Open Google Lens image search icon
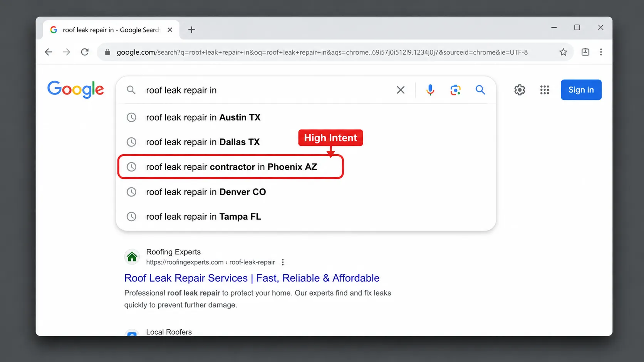644x362 pixels. [x=455, y=90]
